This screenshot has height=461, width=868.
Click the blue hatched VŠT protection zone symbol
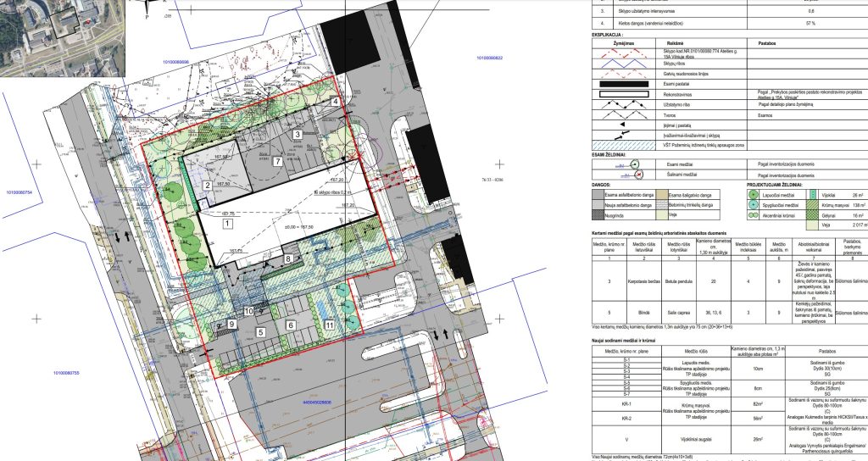click(624, 145)
